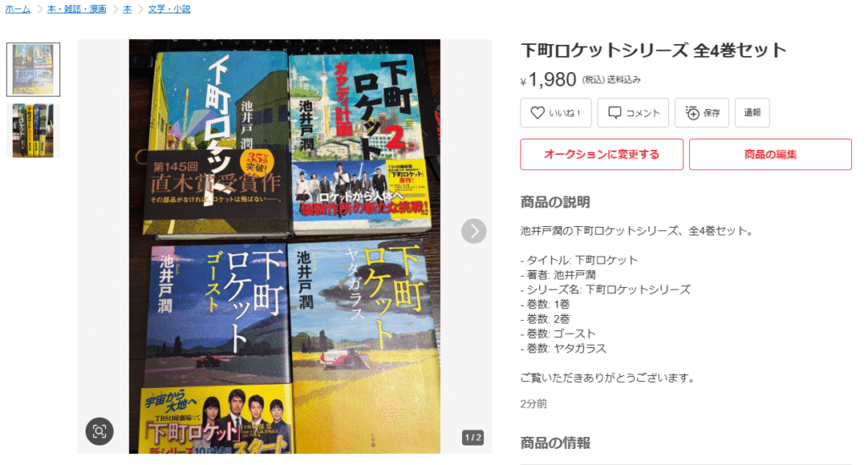Click the heart icon on いいね! button

(x=537, y=113)
